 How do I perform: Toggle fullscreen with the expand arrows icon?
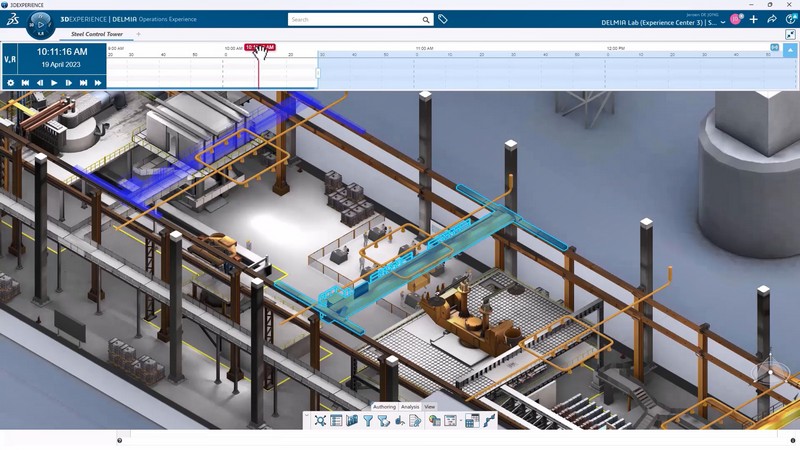coord(790,35)
